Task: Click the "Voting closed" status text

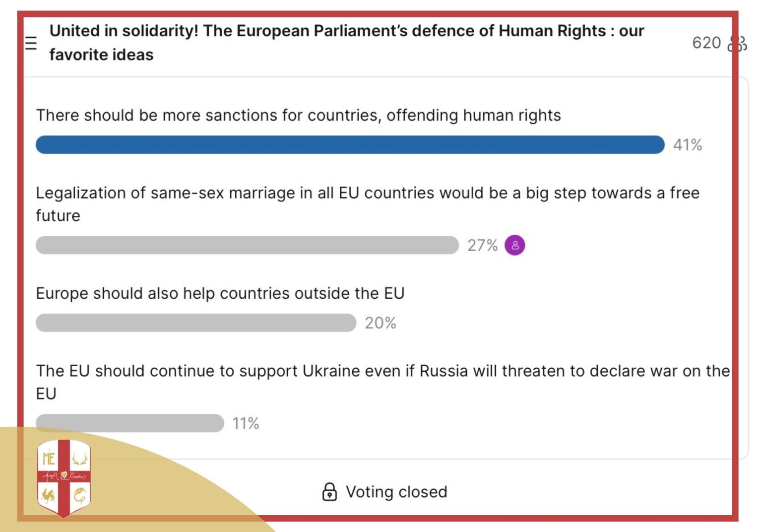Action: pyautogui.click(x=396, y=492)
